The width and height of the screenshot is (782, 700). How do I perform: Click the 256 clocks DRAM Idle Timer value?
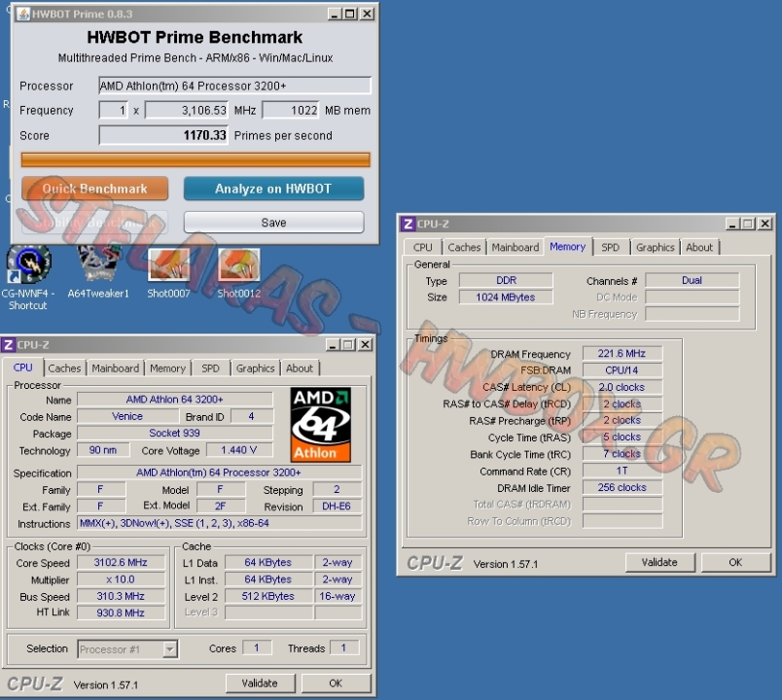[x=622, y=488]
